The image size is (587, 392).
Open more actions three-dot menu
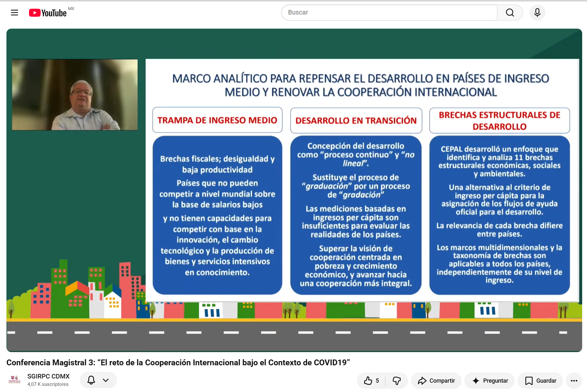click(574, 381)
